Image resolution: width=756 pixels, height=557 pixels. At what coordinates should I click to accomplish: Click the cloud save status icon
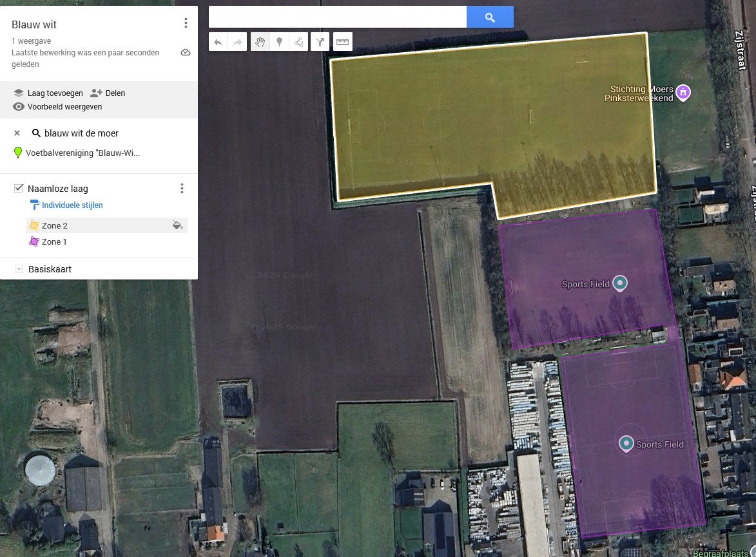[186, 53]
